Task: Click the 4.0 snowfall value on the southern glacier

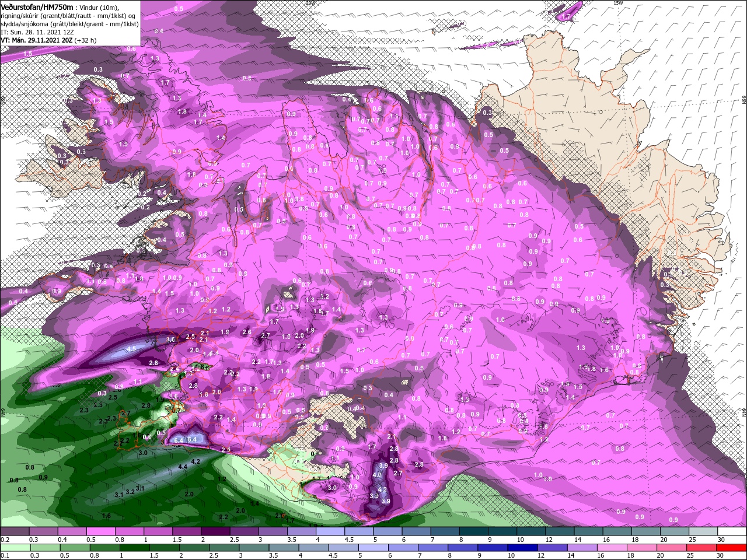Action: coord(377,475)
